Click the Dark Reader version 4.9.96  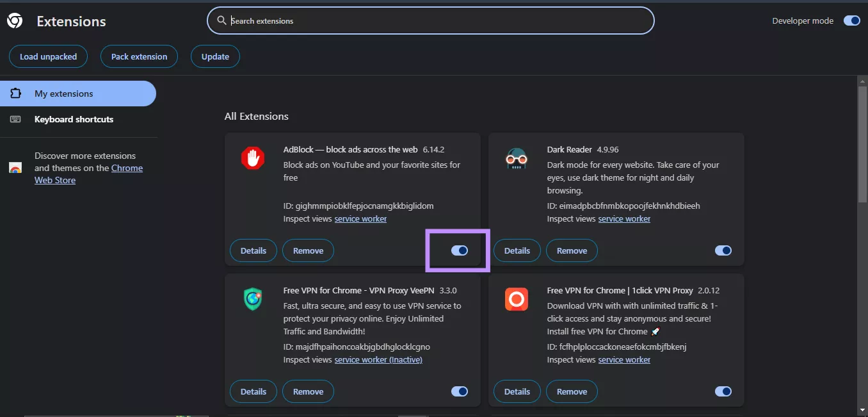click(607, 149)
